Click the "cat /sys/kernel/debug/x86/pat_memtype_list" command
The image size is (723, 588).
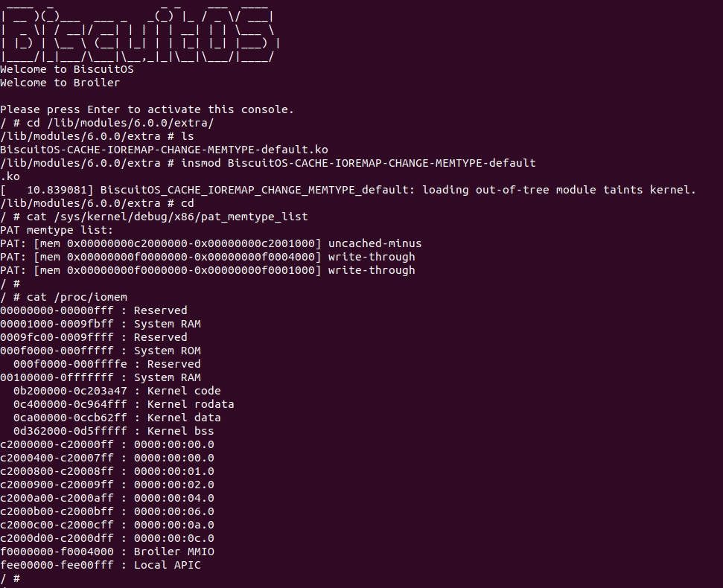167,217
